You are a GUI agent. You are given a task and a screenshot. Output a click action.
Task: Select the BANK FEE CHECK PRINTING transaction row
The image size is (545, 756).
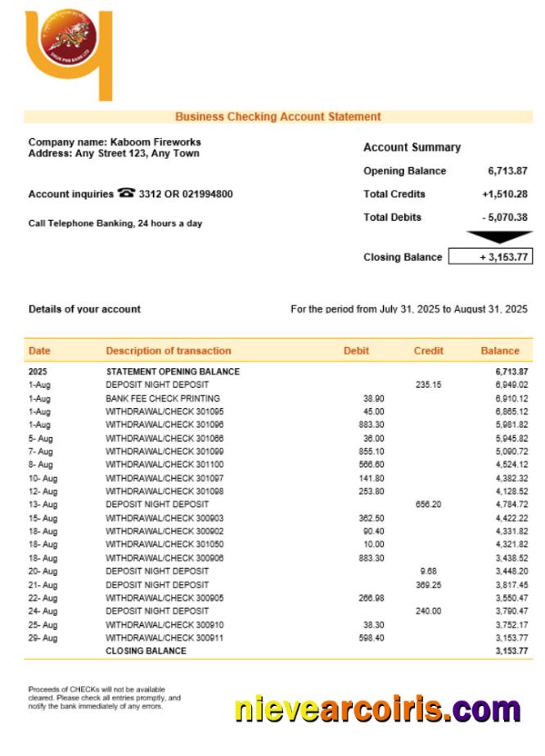(x=163, y=398)
